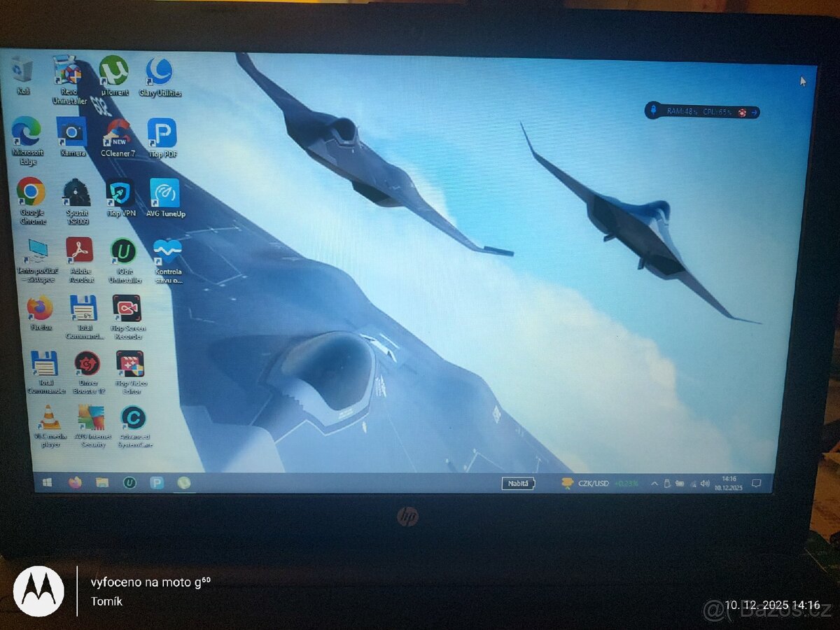
Task: Select the CCleaner 7 shortcut
Action: pyautogui.click(x=118, y=133)
